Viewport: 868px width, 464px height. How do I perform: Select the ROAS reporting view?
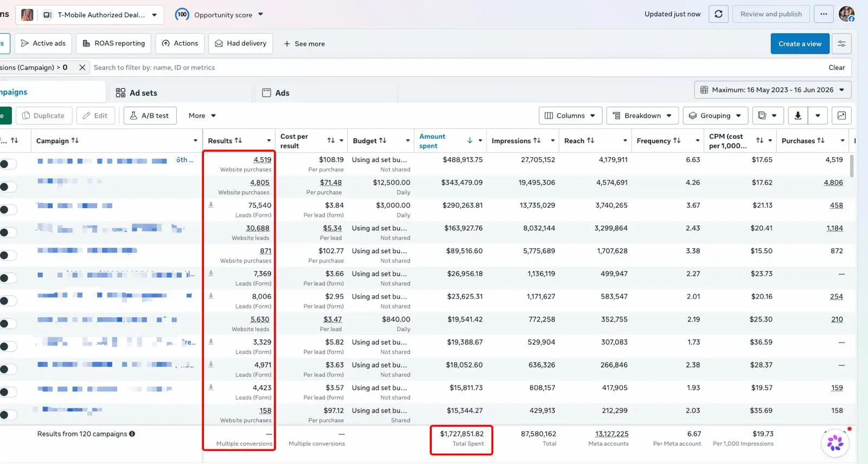click(114, 43)
